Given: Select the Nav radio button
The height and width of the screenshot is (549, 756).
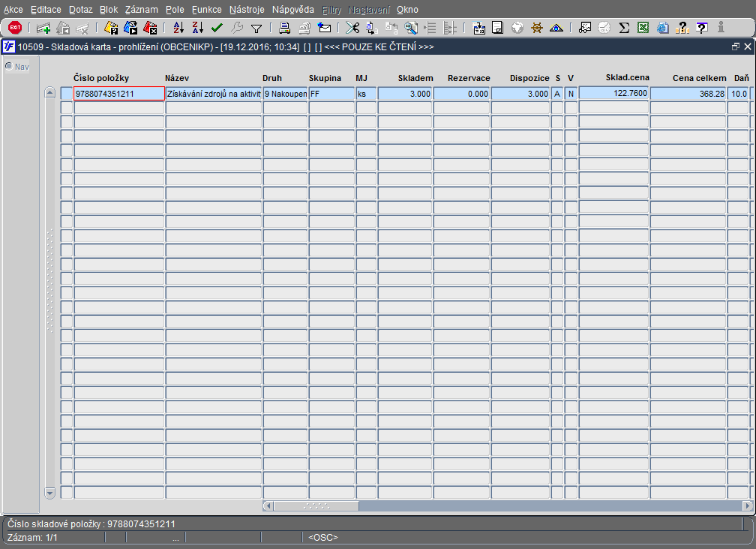Looking at the screenshot, I should (x=9, y=66).
